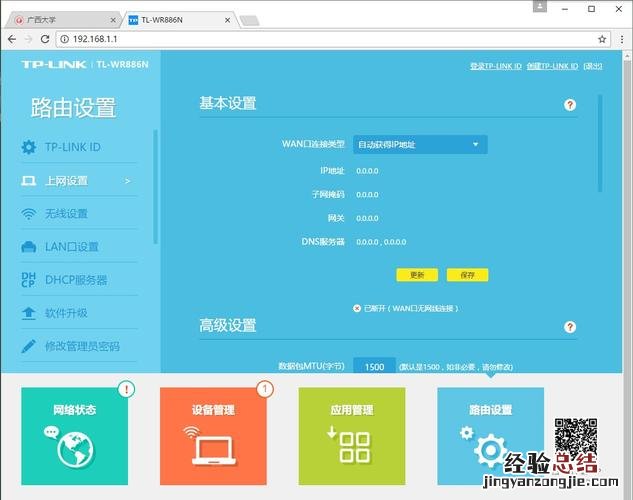Viewport: 633px width, 500px height.
Task: Click the DHCP服务器 sidebar icon
Action: tap(28, 280)
